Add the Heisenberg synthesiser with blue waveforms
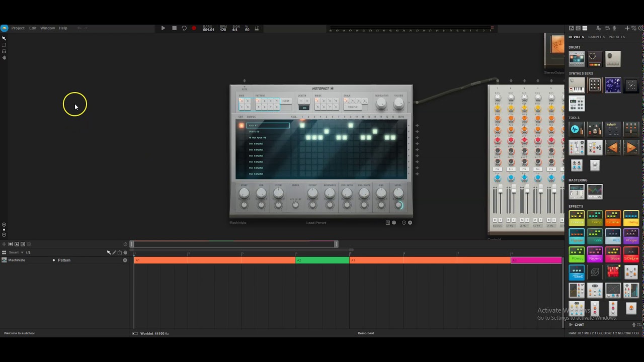This screenshot has height=362, width=644. point(613,85)
